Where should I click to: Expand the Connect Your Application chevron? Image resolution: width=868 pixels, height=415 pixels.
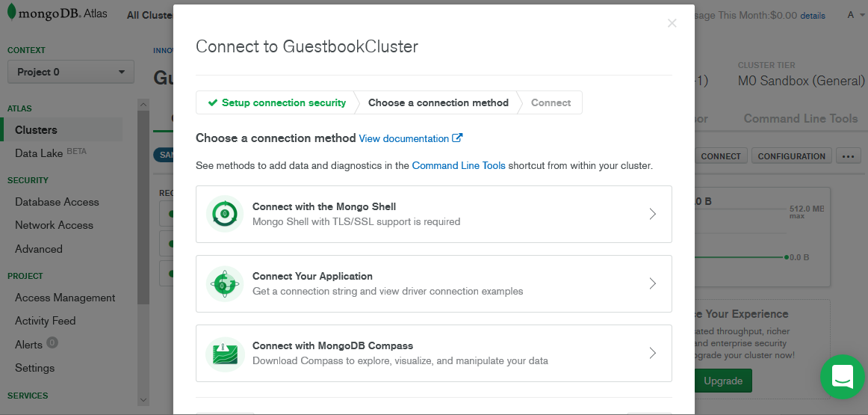pos(652,283)
